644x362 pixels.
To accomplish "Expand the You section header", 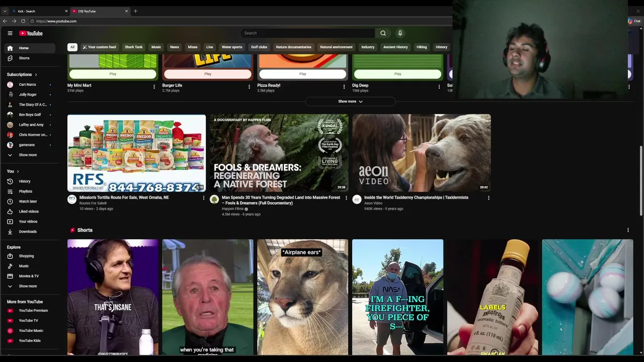I will click(13, 171).
